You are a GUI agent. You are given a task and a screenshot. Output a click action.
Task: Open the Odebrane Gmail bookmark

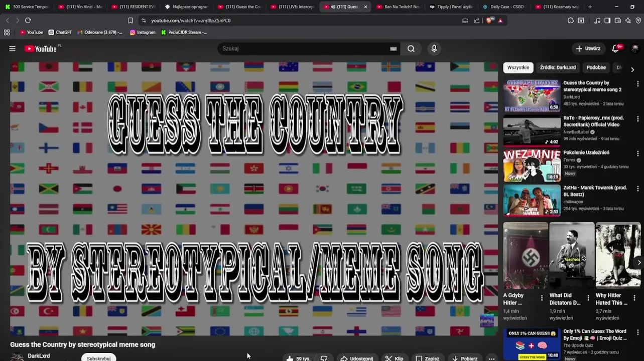[x=99, y=32]
